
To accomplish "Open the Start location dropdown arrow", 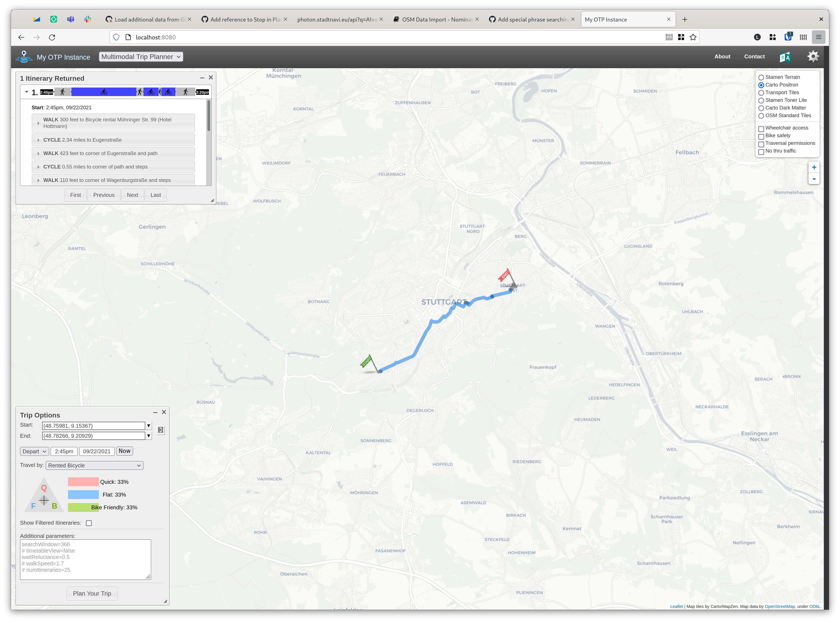I will point(149,426).
